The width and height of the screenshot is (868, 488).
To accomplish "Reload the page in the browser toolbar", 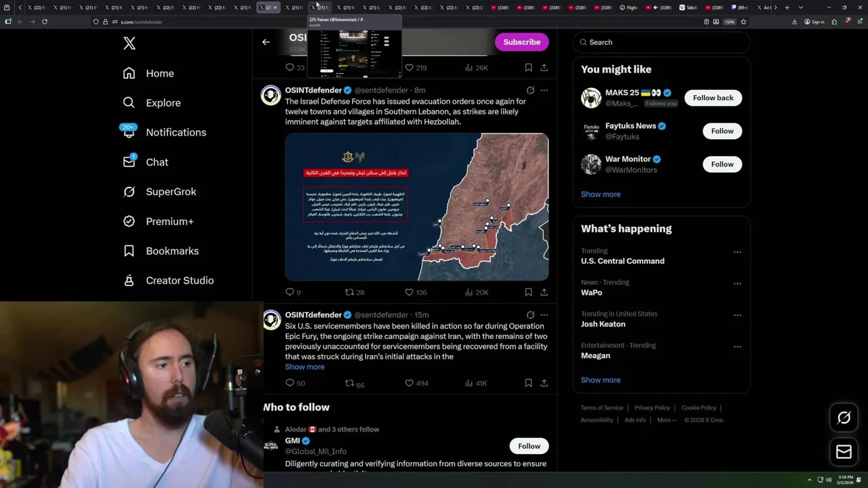I will tap(45, 22).
